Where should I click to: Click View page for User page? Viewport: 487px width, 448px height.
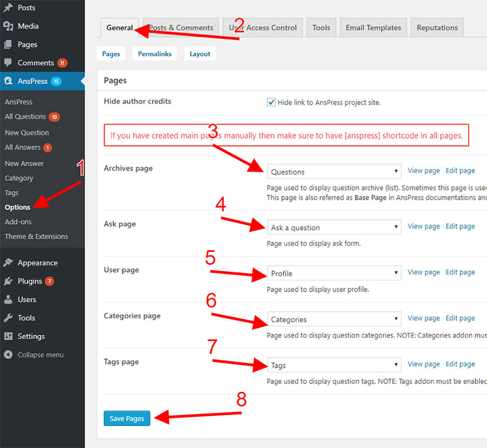click(x=424, y=272)
